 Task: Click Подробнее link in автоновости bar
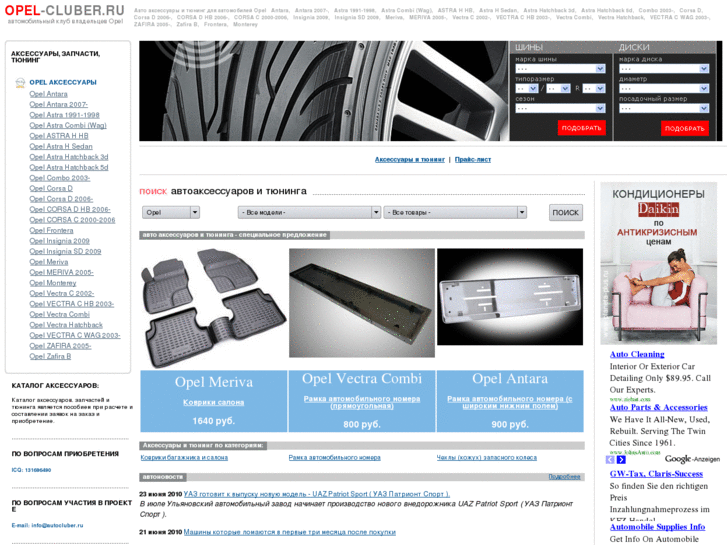564,477
